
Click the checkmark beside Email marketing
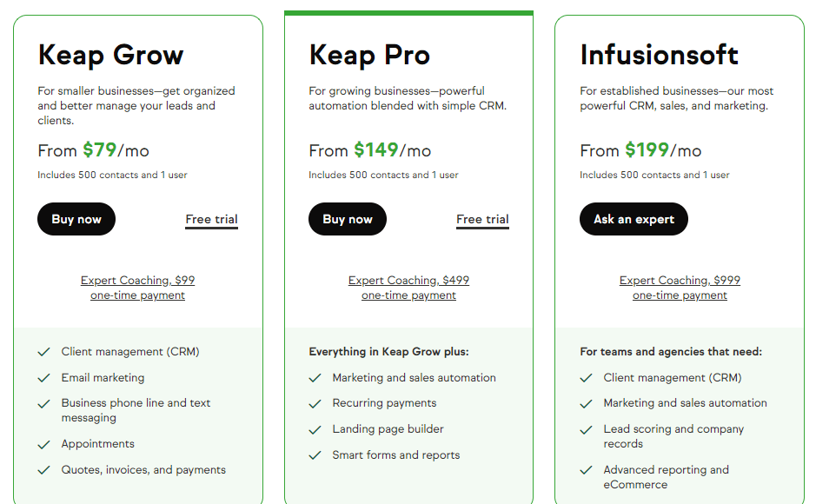(x=43, y=377)
